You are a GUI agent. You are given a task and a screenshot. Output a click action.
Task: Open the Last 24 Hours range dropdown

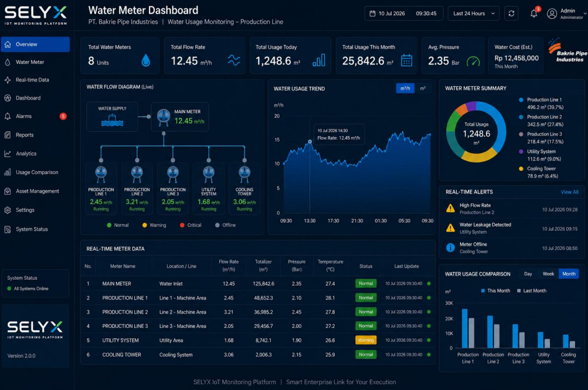click(474, 13)
